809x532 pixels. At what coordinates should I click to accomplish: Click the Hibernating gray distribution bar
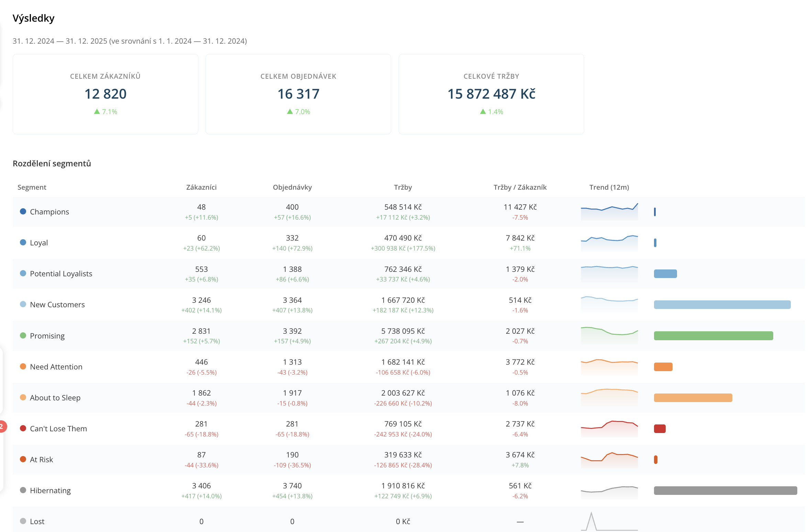click(725, 490)
